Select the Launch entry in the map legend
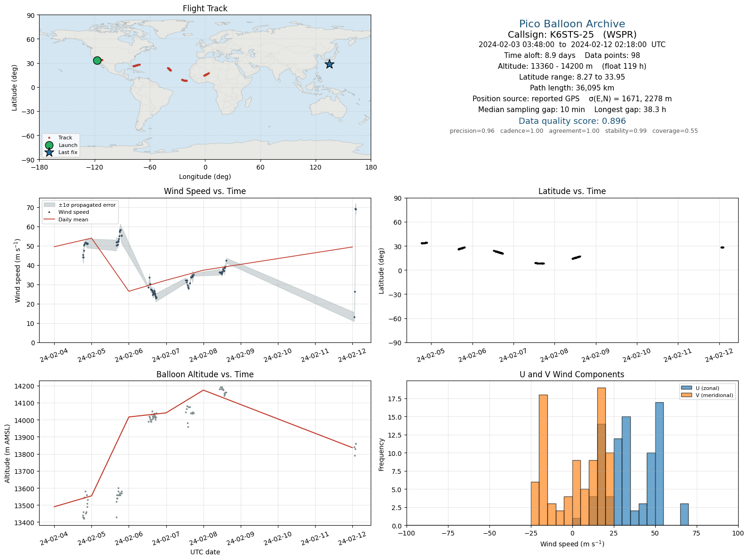 pos(61,145)
